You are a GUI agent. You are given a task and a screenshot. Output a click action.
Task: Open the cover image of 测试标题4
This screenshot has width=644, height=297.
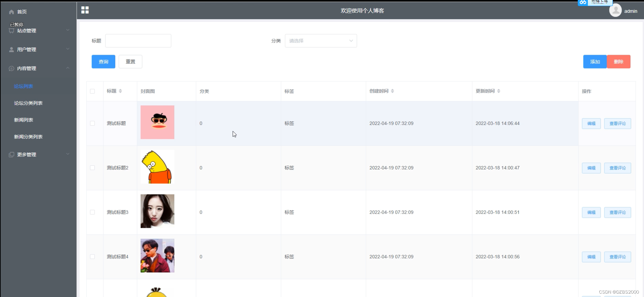pos(158,256)
